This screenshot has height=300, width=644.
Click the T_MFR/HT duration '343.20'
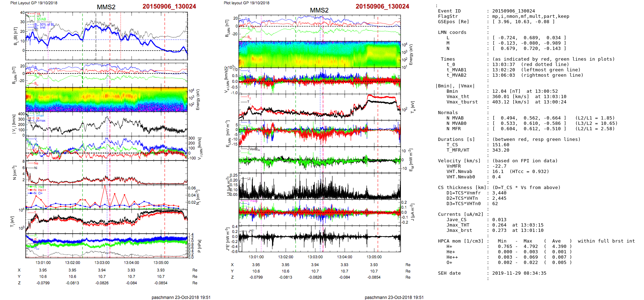(x=500, y=150)
